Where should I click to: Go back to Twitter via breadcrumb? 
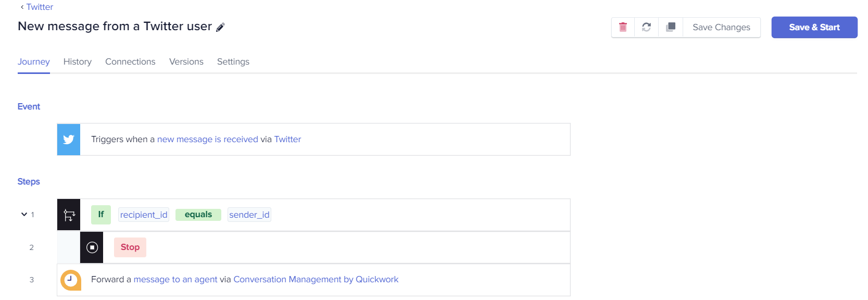[x=36, y=7]
